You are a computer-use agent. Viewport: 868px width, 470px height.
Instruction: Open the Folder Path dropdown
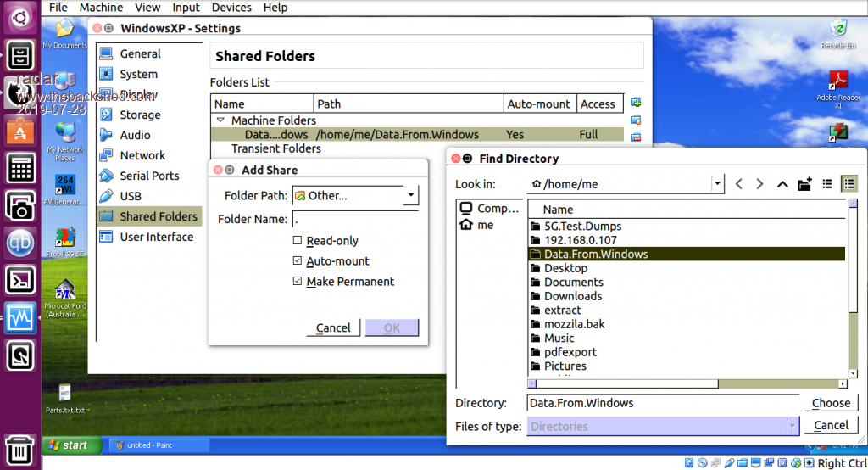click(x=410, y=196)
